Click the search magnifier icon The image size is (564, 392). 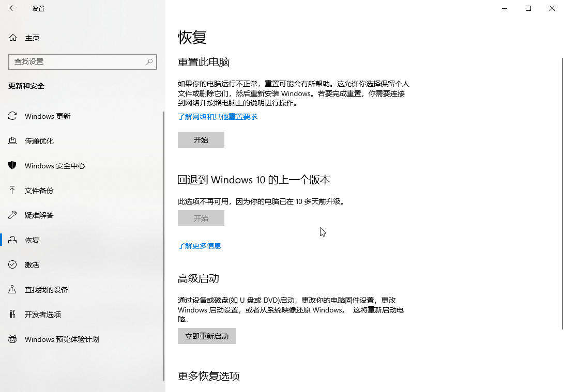149,62
